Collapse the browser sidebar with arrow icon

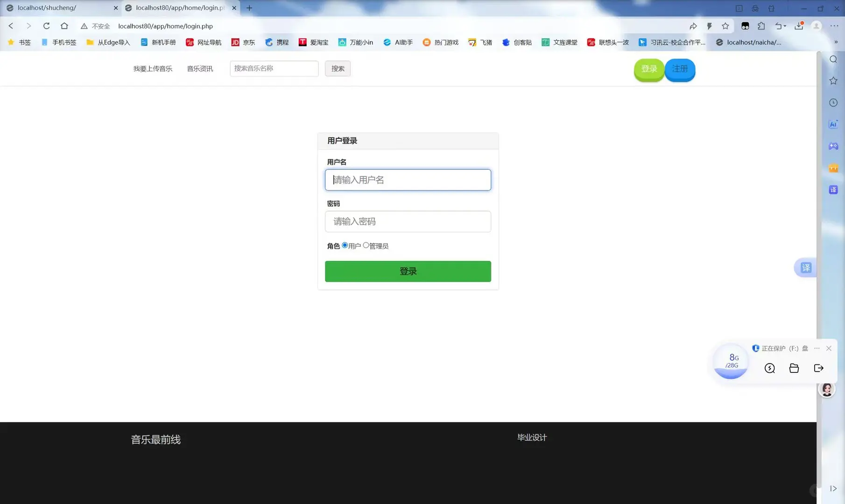(833, 489)
